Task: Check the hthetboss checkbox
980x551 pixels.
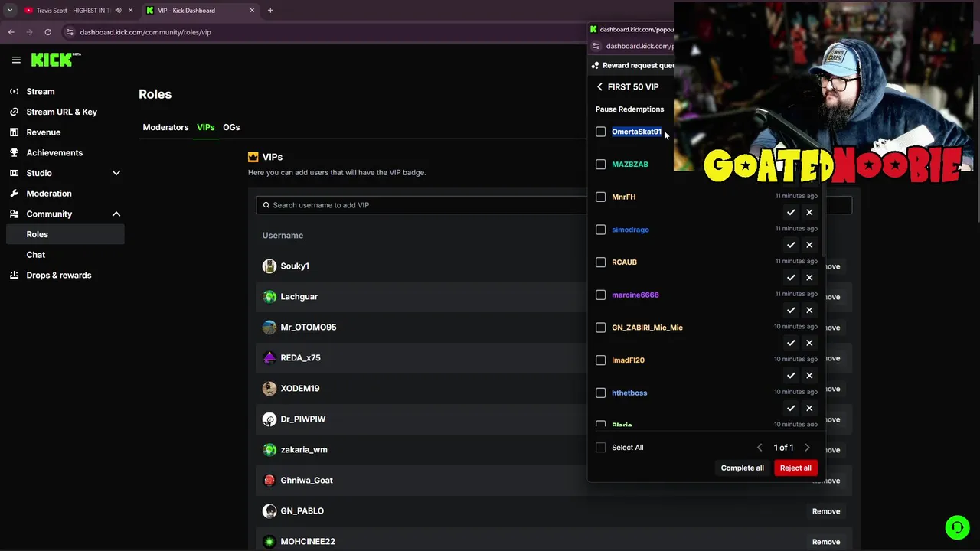Action: tap(601, 393)
